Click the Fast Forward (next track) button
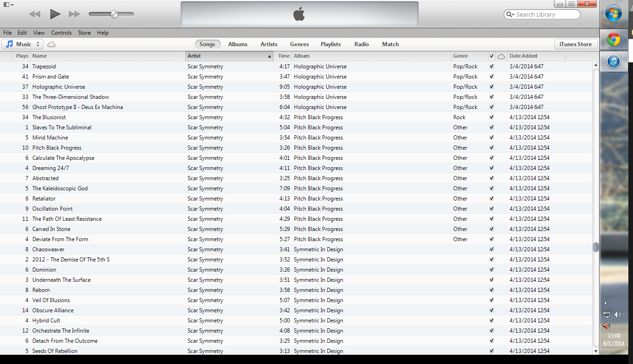The width and height of the screenshot is (633, 364). tap(74, 14)
